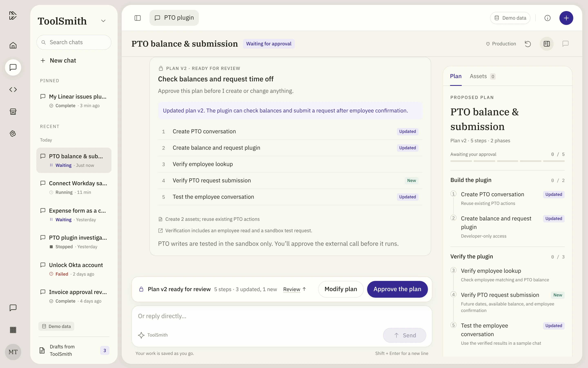This screenshot has width=588, height=368.
Task: Click the plan approval progress bar
Action: pyautogui.click(x=507, y=161)
